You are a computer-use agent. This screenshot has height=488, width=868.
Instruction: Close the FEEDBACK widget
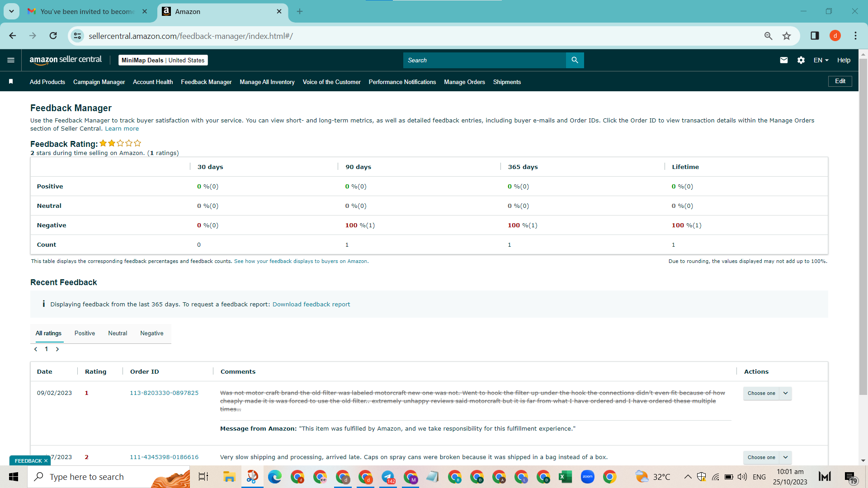pos(46,461)
